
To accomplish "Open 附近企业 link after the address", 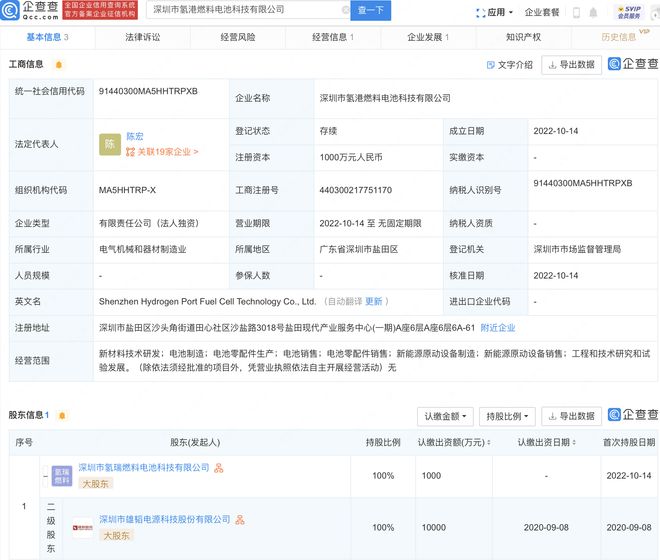I will point(498,328).
